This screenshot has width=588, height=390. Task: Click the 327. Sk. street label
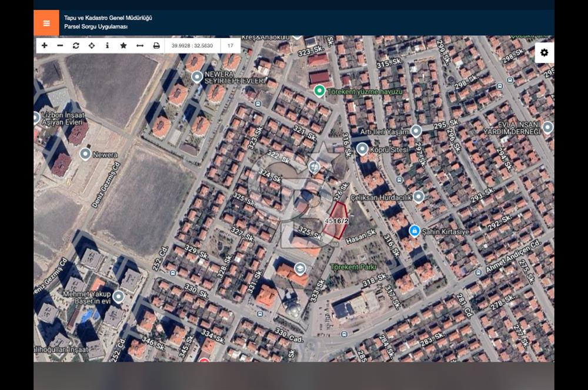[243, 234]
